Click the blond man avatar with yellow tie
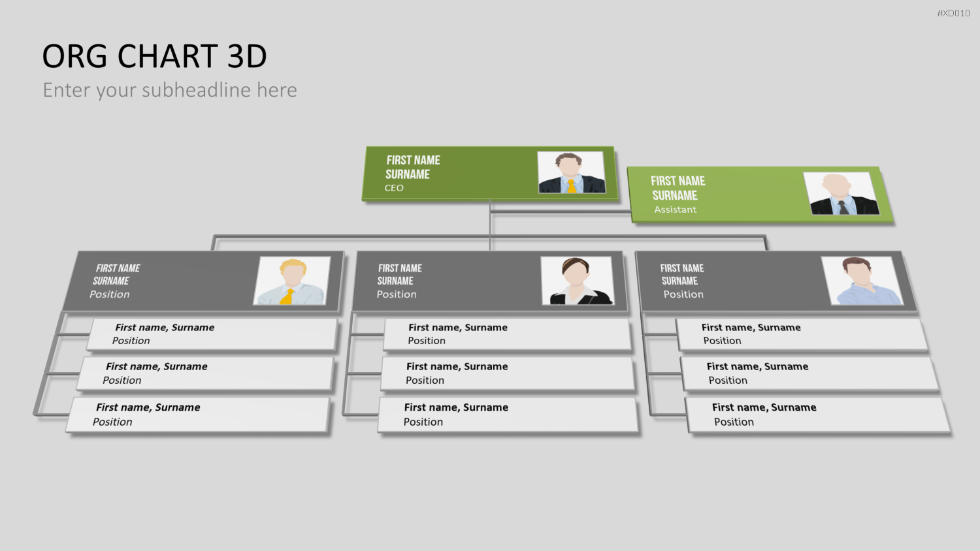The width and height of the screenshot is (980, 551). (x=292, y=281)
